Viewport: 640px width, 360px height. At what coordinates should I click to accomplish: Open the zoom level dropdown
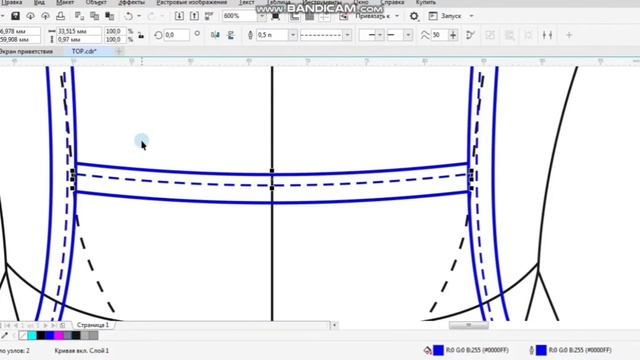coord(262,16)
